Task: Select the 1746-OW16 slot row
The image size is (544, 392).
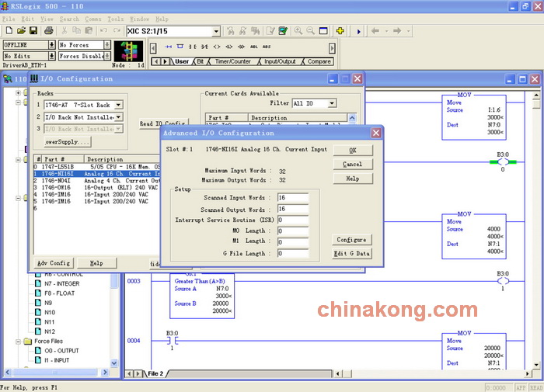Action: 97,188
